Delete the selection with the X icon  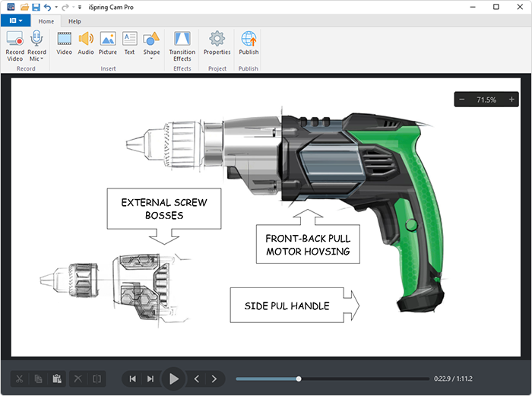pos(78,379)
